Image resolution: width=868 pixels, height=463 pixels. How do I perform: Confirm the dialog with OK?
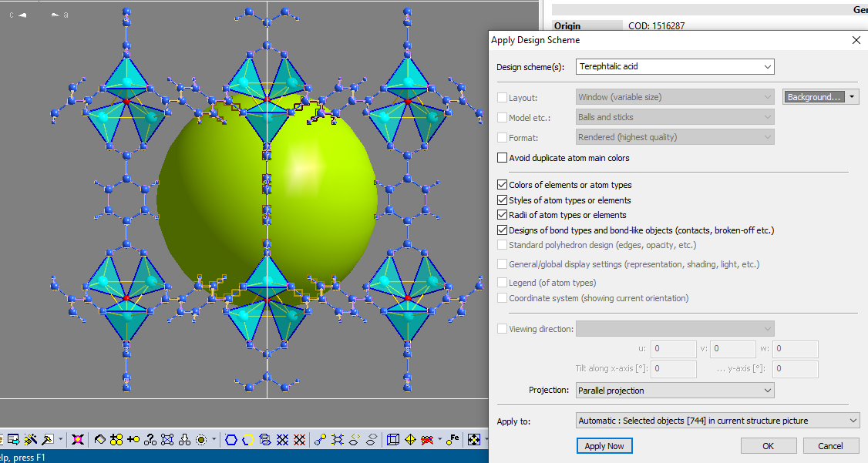pos(768,445)
